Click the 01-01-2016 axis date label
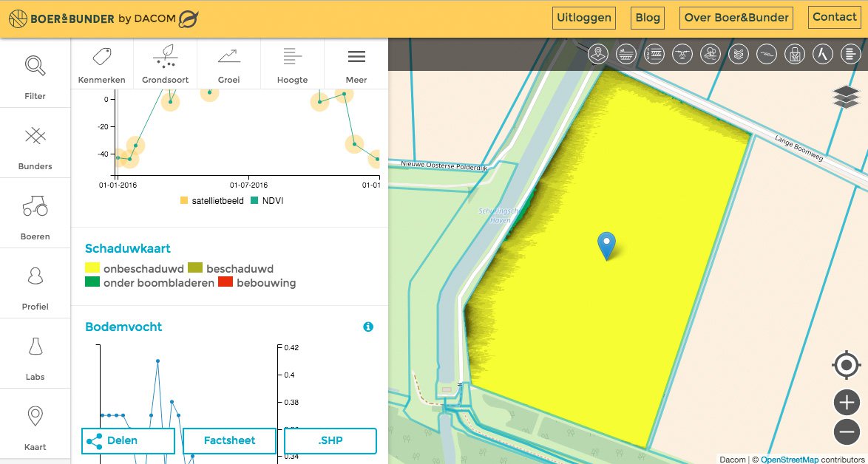 tap(118, 185)
